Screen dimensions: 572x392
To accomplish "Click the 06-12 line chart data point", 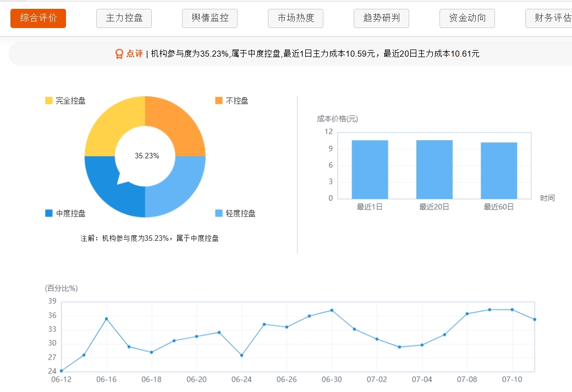I will [61, 371].
